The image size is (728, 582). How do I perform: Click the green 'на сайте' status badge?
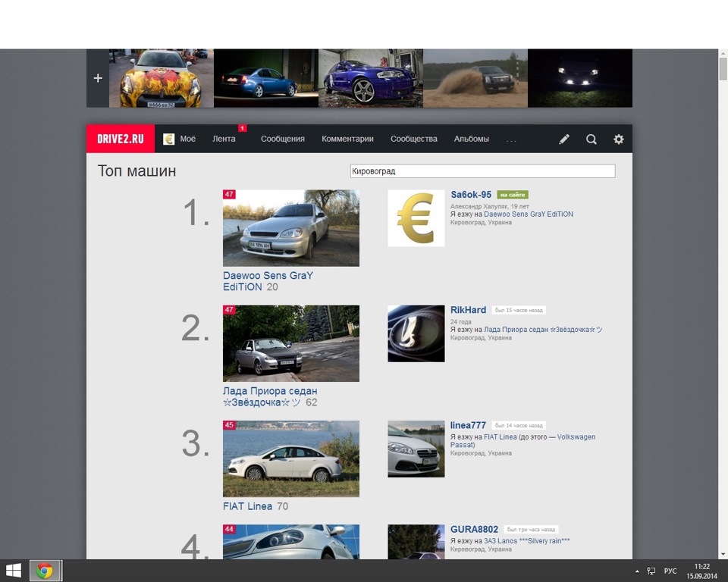tap(513, 195)
